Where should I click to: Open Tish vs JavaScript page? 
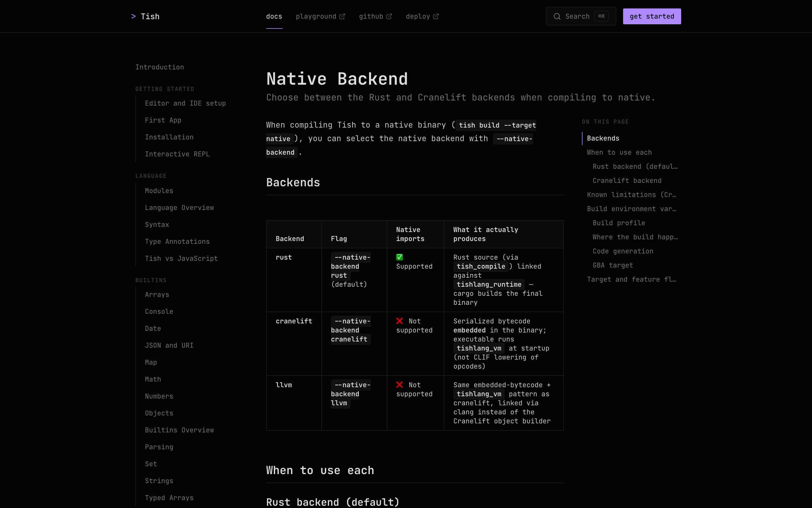pos(181,258)
